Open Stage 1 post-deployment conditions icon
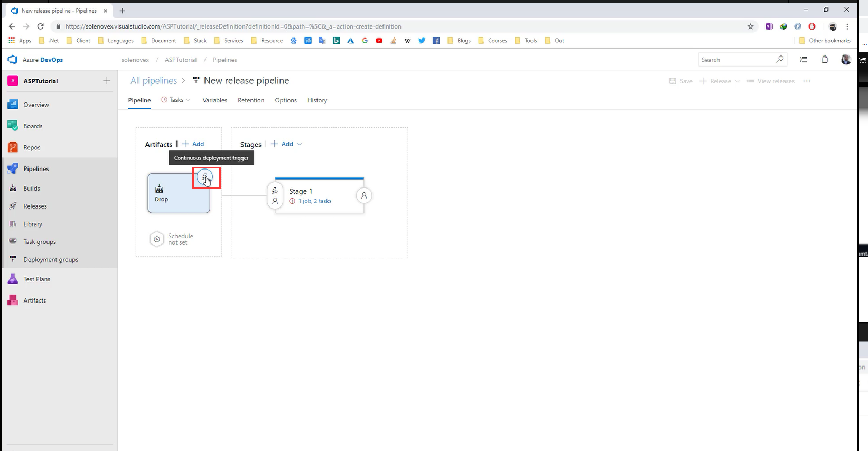This screenshot has width=868, height=451. 364,196
